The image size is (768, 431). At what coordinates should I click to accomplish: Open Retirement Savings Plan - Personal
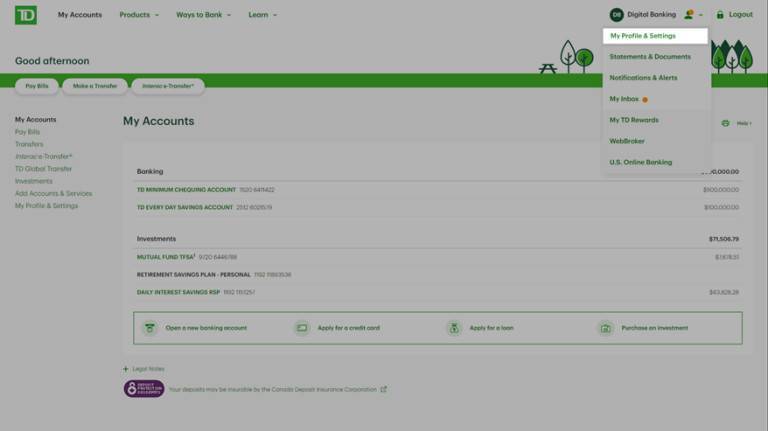pyautogui.click(x=193, y=274)
